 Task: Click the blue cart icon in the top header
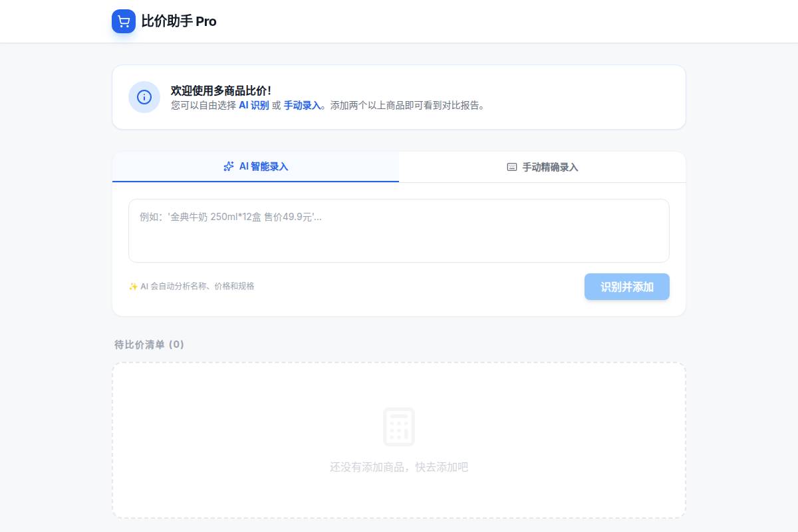124,21
